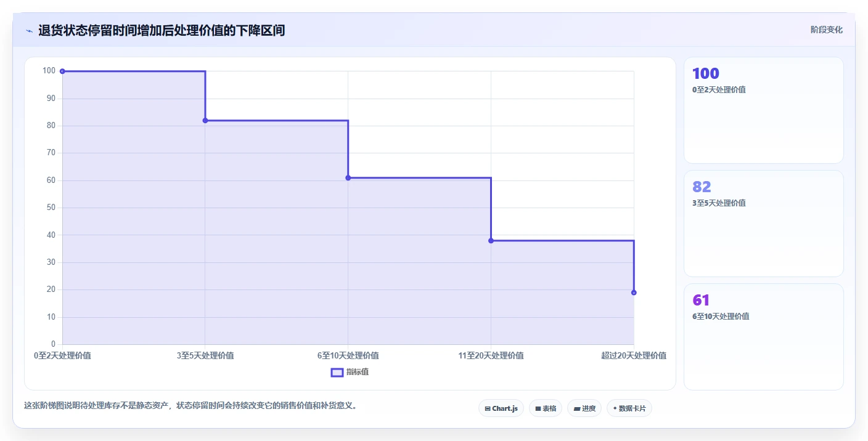This screenshot has height=441, width=868.
Task: Click the chart icon beside the title
Action: [29, 31]
